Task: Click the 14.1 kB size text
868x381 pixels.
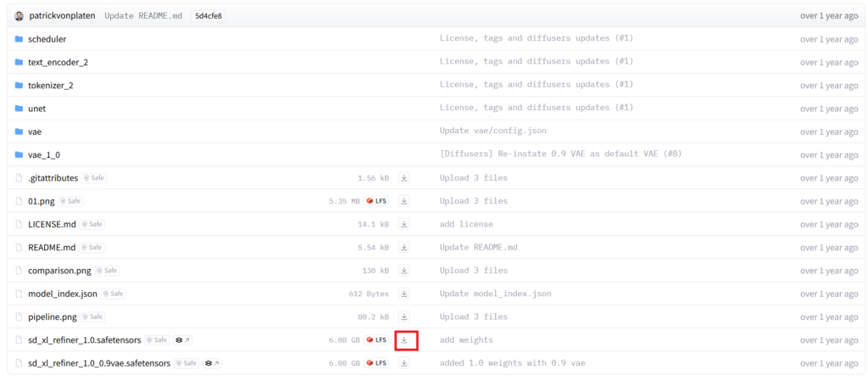Action: (373, 224)
